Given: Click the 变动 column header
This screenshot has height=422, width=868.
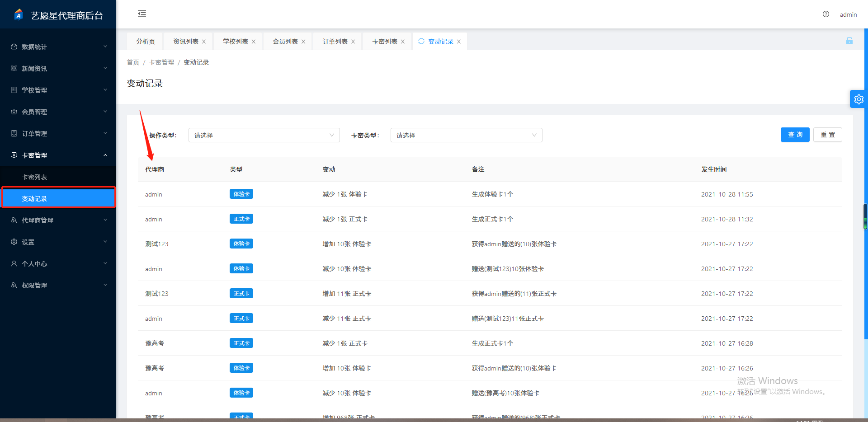Looking at the screenshot, I should click(329, 169).
